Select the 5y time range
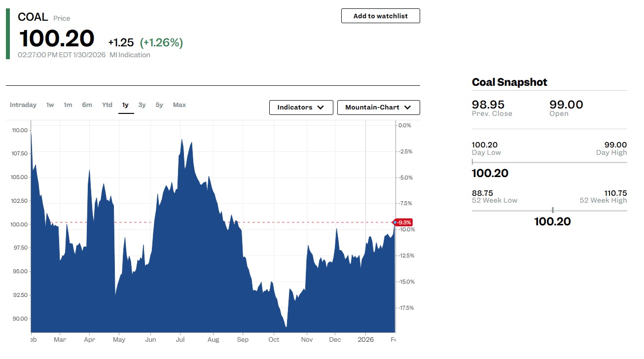The image size is (644, 359). (159, 105)
